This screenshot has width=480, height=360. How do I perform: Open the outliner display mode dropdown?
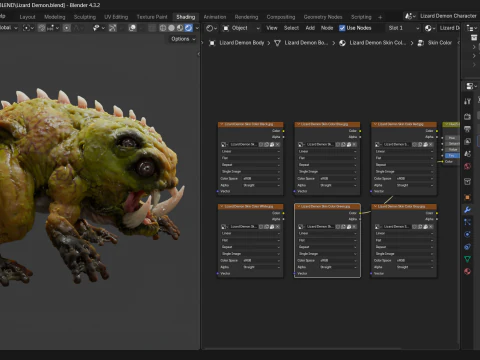point(472,28)
